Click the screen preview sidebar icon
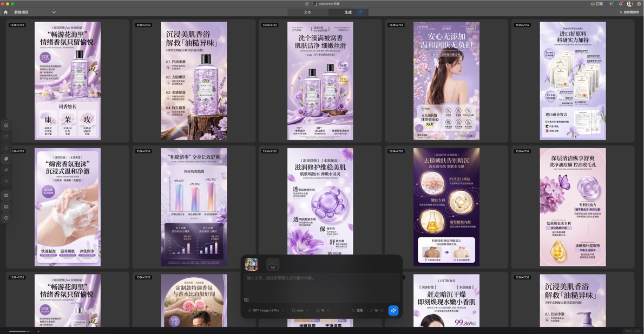Image resolution: width=644 pixels, height=334 pixels. 6,206
